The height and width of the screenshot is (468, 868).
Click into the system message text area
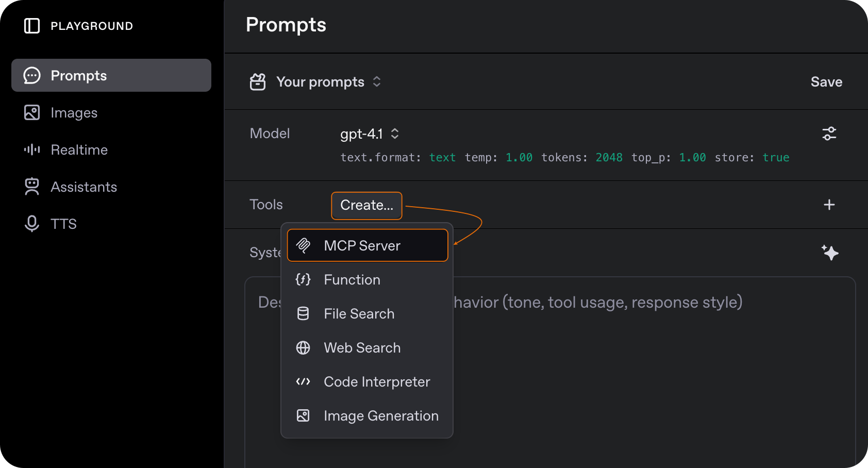tap(550, 372)
